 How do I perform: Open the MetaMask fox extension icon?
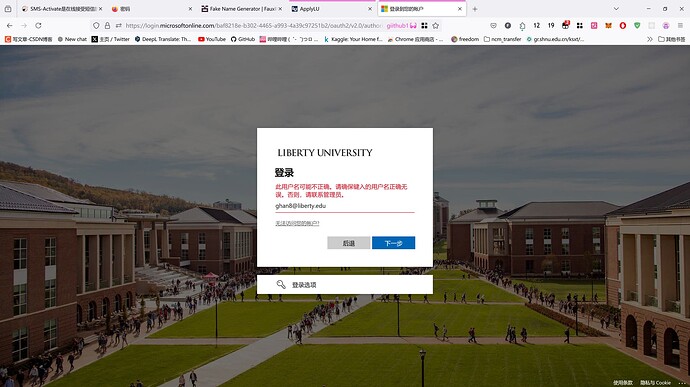[608, 26]
